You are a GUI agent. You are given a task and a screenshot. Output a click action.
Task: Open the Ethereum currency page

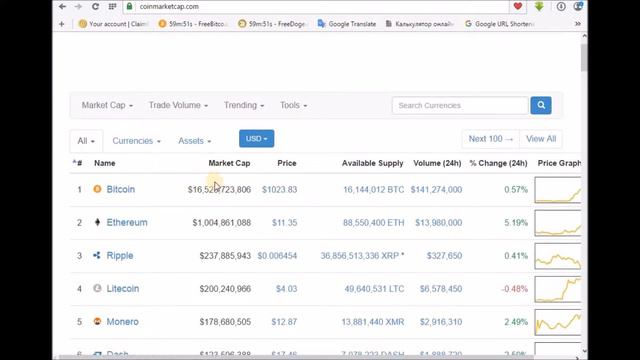(127, 222)
